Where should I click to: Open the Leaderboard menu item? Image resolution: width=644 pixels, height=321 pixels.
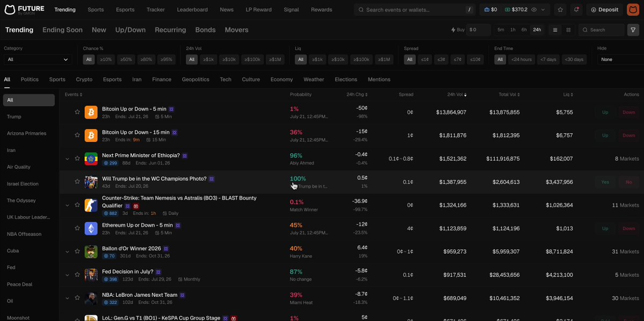coord(192,10)
